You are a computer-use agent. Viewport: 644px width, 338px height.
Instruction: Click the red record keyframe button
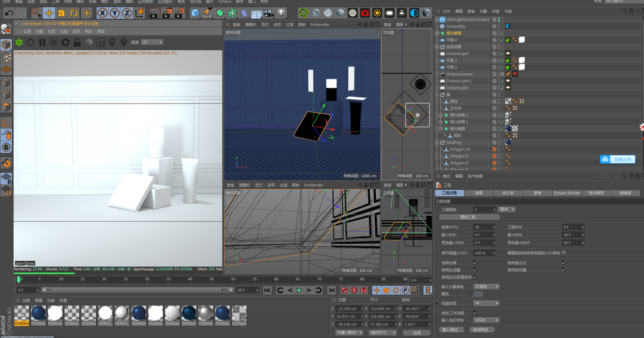pyautogui.click(x=345, y=290)
